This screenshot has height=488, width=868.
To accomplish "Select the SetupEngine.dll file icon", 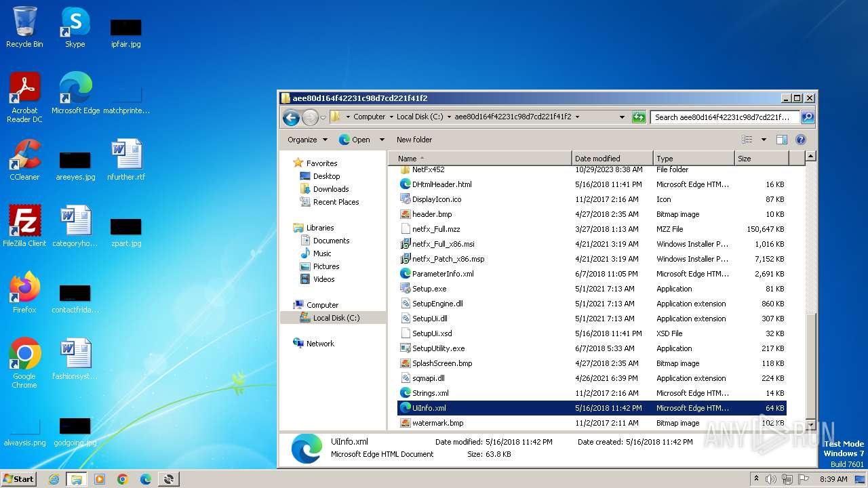I will [x=406, y=304].
